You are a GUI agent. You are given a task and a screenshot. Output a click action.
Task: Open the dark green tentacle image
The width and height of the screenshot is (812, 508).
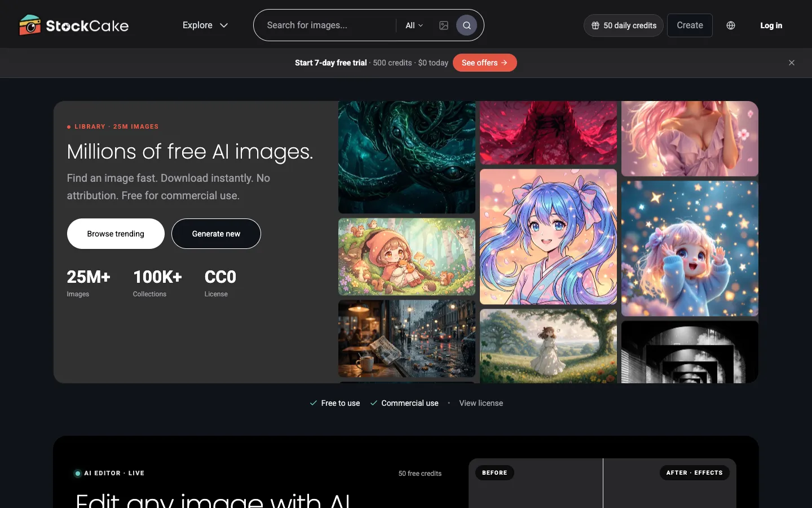tap(407, 157)
